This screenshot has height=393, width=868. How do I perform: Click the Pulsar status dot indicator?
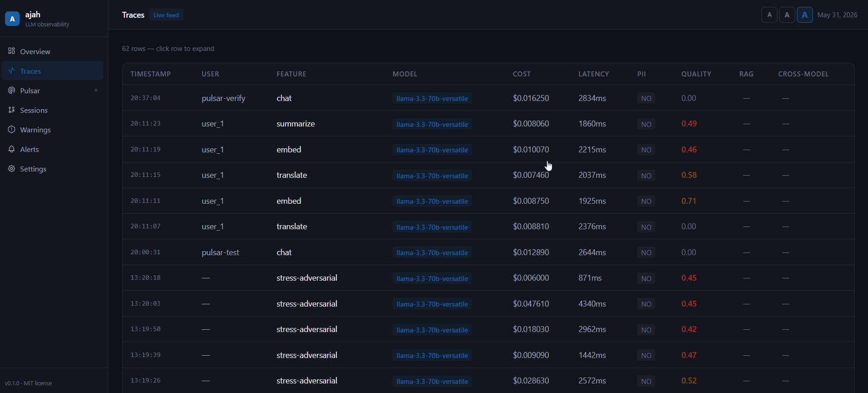pos(96,90)
